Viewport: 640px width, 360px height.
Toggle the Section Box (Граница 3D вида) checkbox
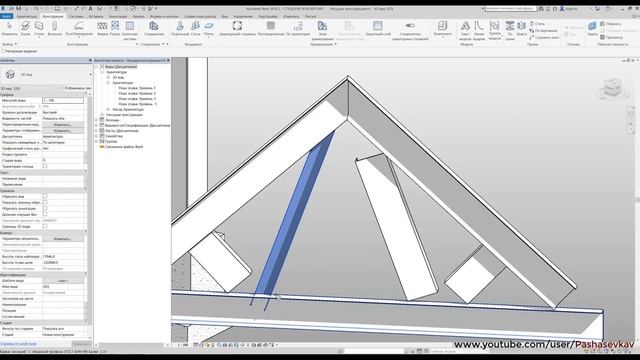45,226
